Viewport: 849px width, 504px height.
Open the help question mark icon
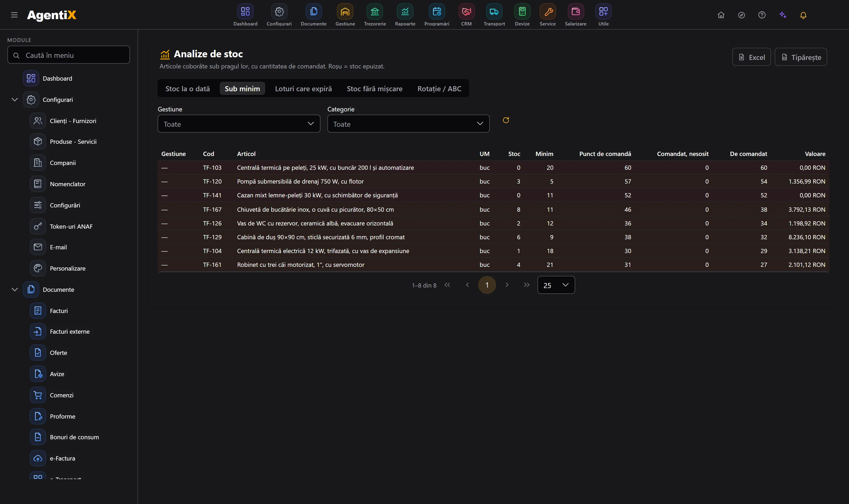click(762, 15)
